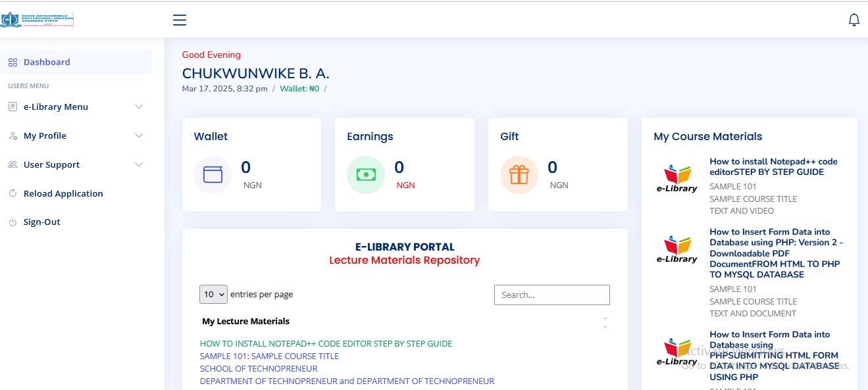
Task: Click the Sign-Out power icon
Action: pyautogui.click(x=13, y=222)
